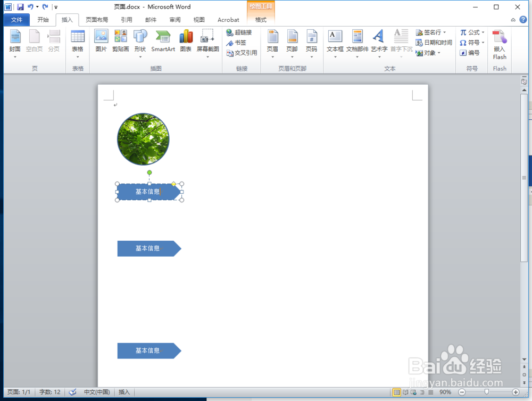
Task: Switch to References (引用) tab
Action: click(127, 20)
